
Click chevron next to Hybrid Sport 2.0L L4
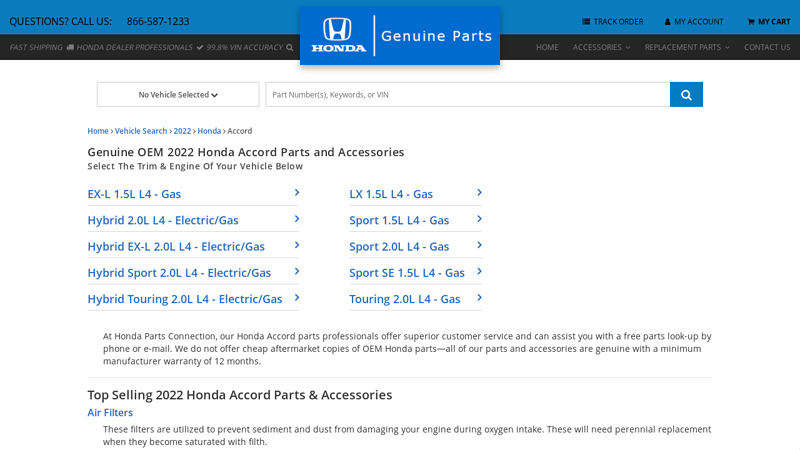point(297,271)
